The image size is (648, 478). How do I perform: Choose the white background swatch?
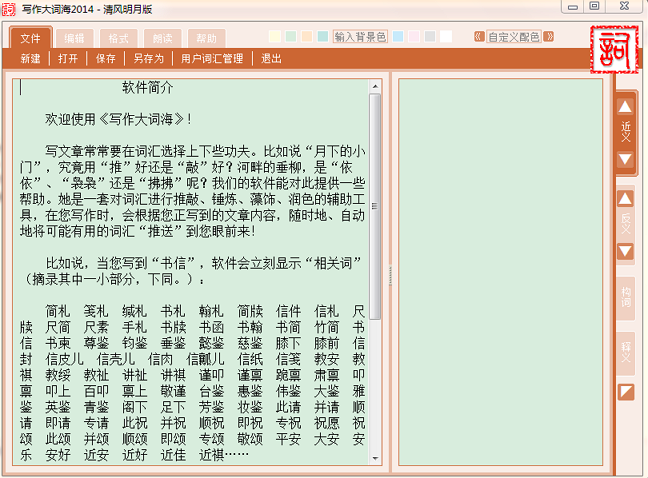tap(446, 36)
